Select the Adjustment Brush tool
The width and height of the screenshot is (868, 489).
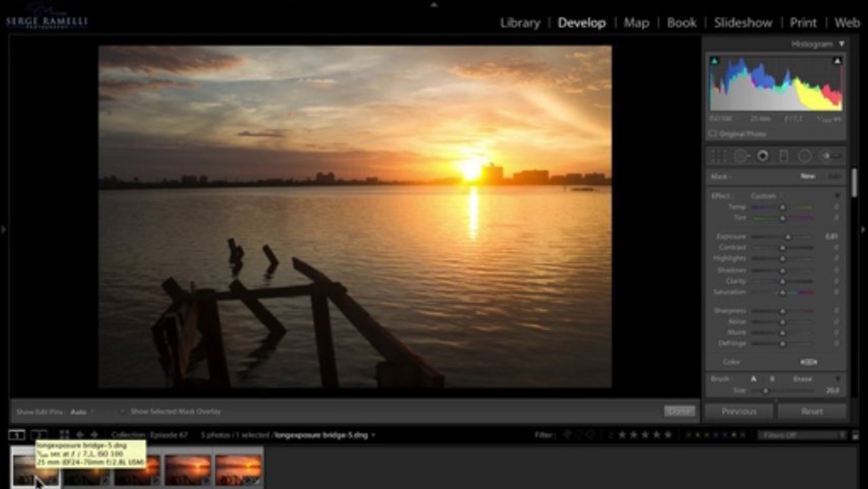click(x=831, y=156)
